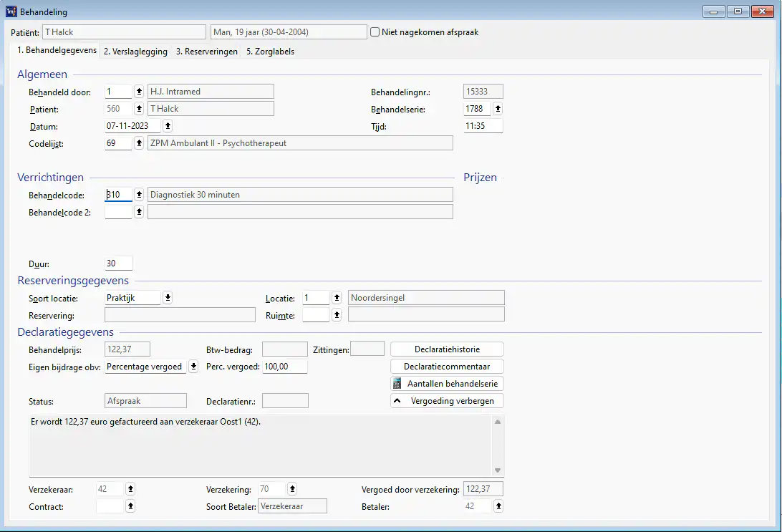
Task: Click the Perc. vergoed field 100,00
Action: 285,367
